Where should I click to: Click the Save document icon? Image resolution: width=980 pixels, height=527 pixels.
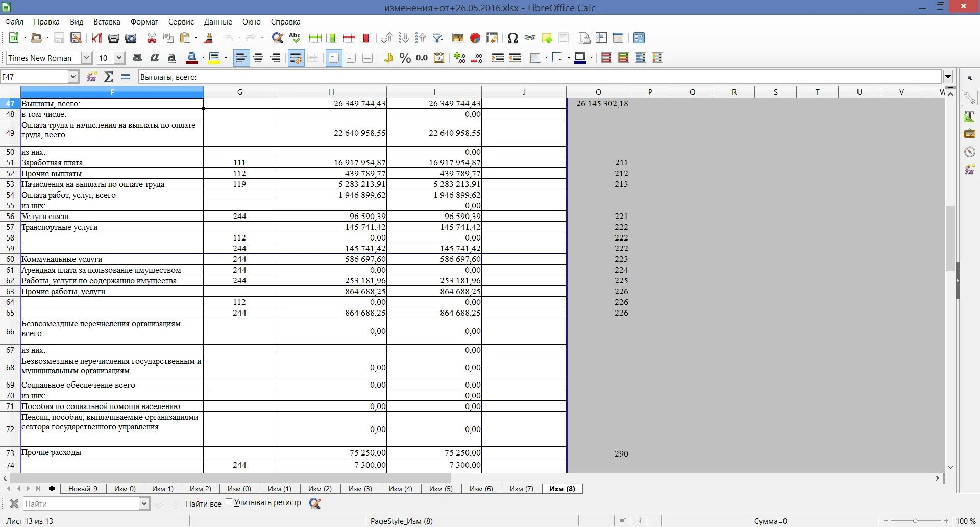tap(59, 38)
